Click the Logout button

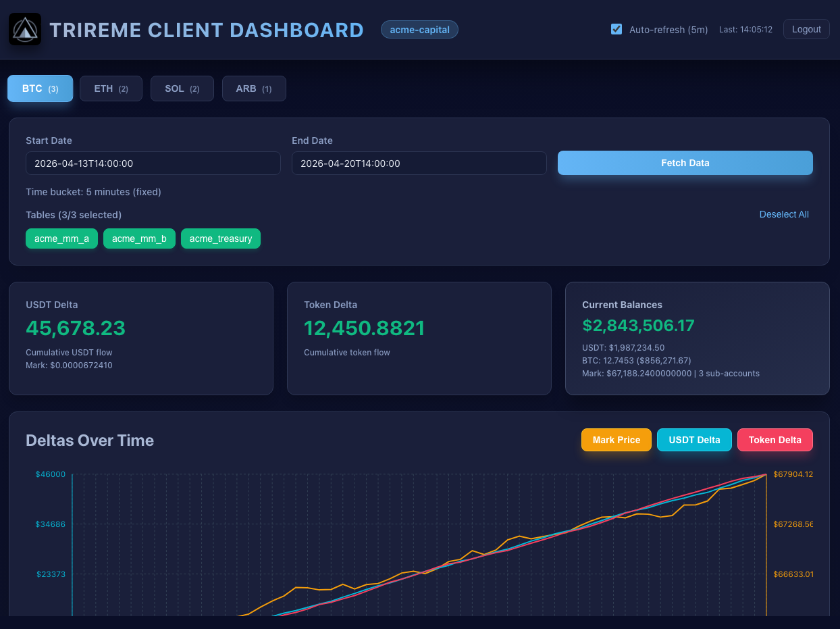(806, 29)
